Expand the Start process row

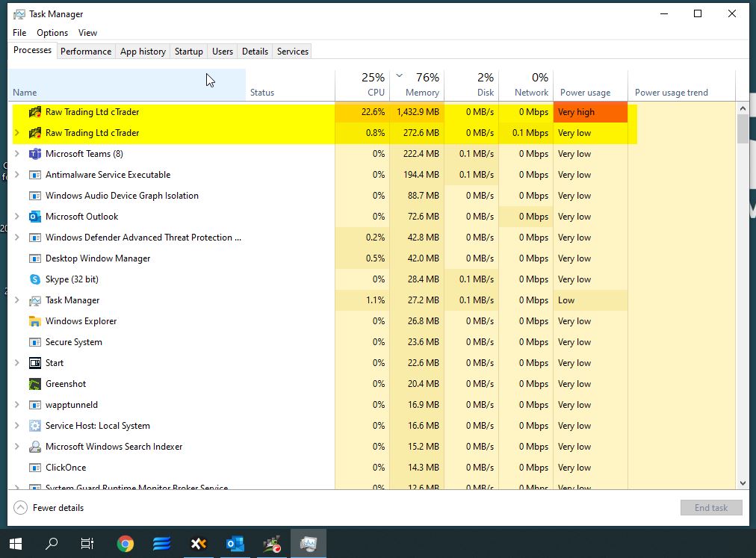click(x=17, y=363)
